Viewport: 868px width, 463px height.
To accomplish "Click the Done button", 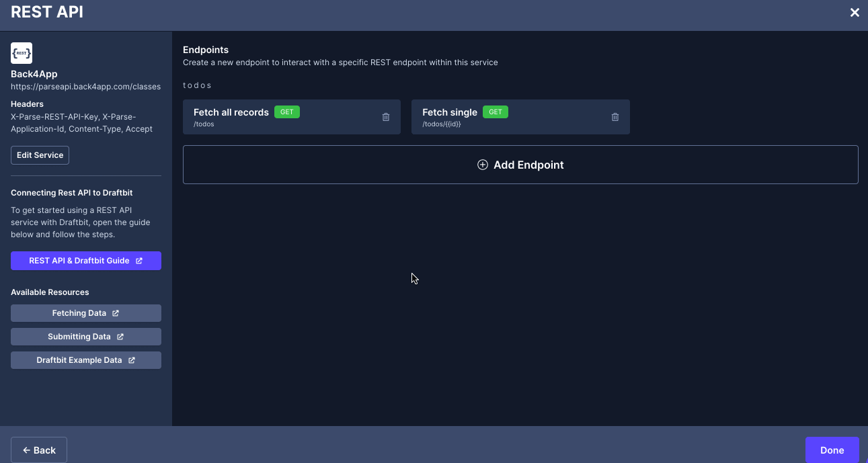I will (832, 450).
